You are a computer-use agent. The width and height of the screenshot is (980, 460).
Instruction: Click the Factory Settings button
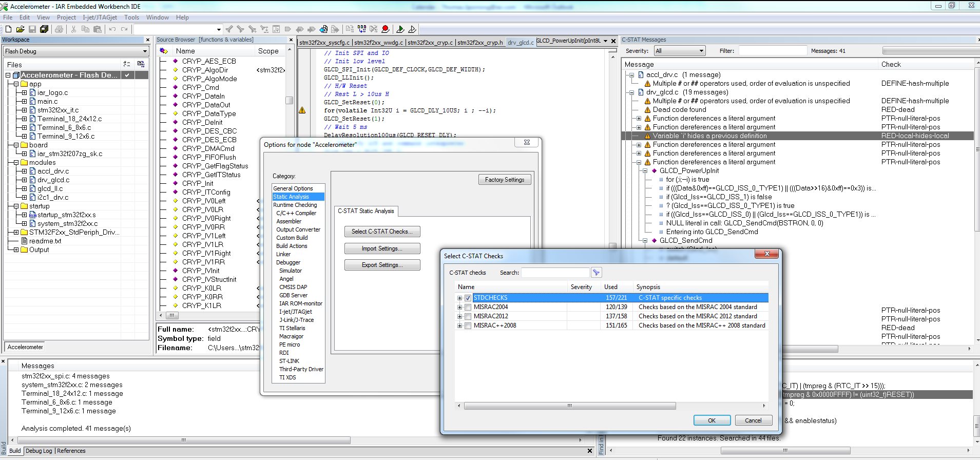tap(504, 180)
